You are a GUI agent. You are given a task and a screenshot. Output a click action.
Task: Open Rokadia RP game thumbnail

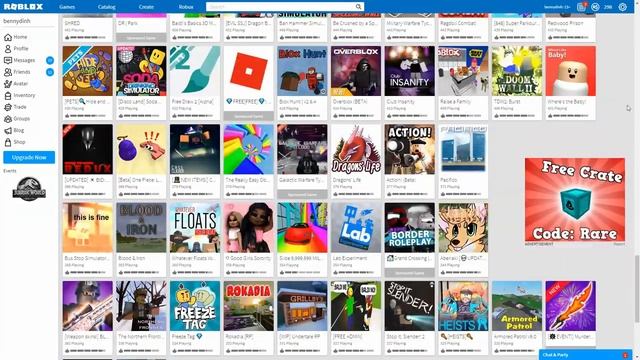pos(249,306)
